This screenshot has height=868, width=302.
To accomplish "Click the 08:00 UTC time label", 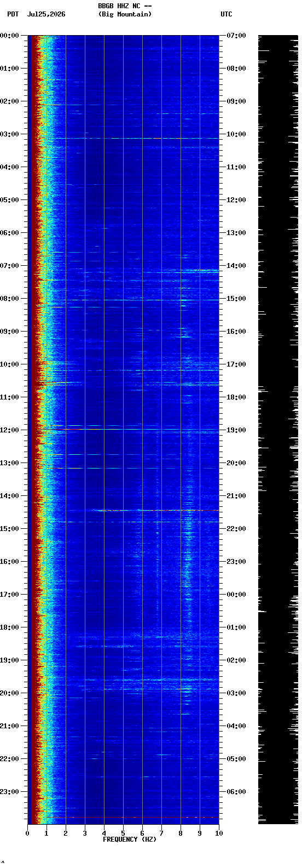I will [x=236, y=68].
